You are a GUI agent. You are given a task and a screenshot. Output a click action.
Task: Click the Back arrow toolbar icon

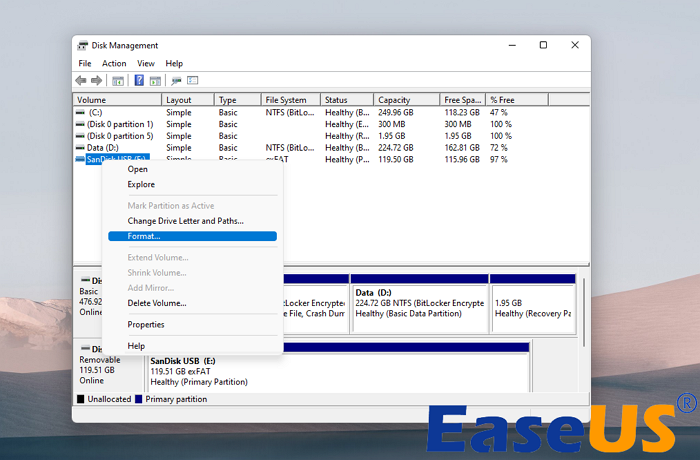81,80
